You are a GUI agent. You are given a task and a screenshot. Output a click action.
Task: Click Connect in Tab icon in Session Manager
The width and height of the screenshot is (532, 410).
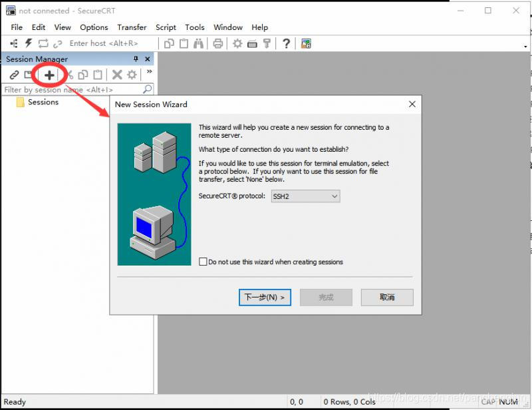28,75
